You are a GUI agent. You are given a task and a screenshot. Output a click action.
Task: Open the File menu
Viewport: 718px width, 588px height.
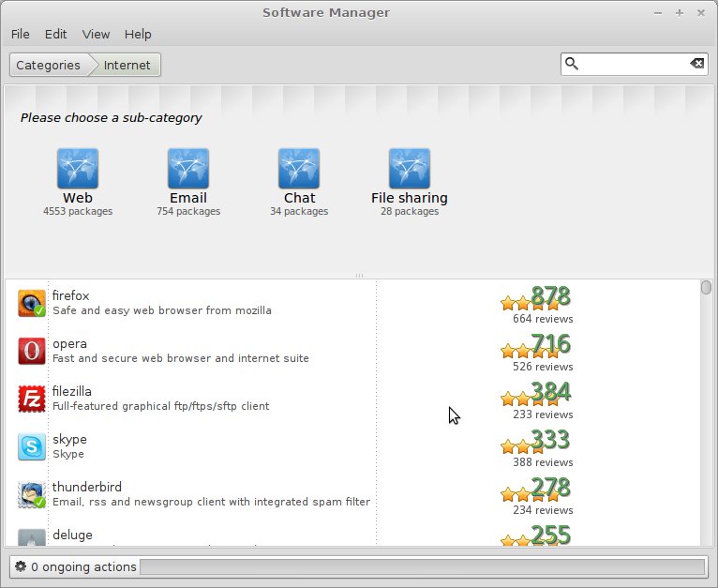[21, 34]
